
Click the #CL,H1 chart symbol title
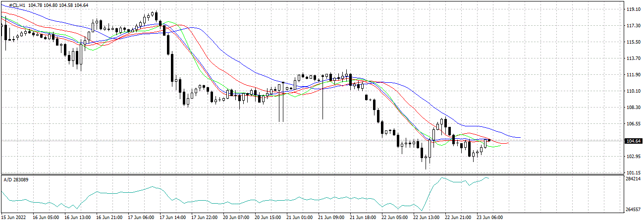click(17, 5)
